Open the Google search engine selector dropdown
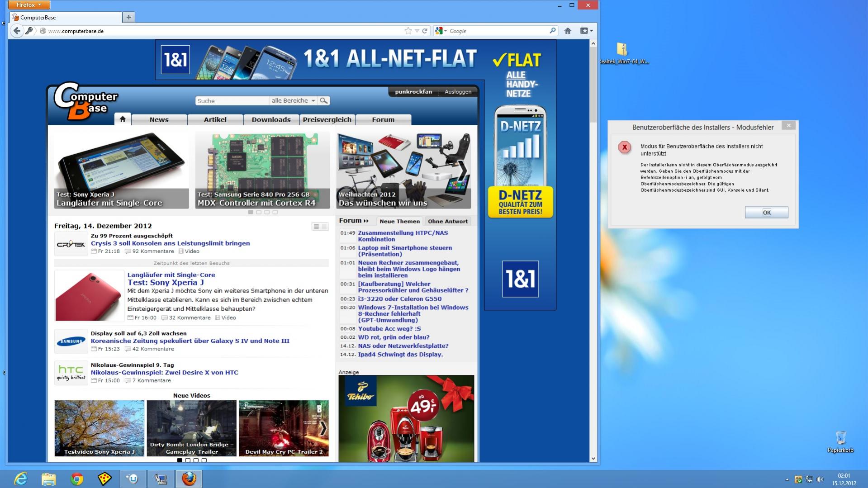The image size is (868, 488). click(x=441, y=31)
